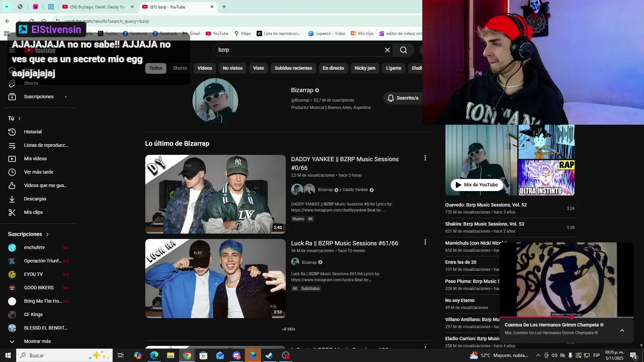Open the Bizarrap channel name heading
The image size is (644, 362).
[x=302, y=90]
